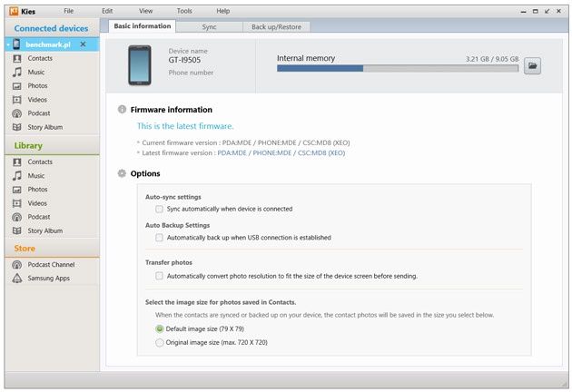This screenshot has height=392, width=572.
Task: Select Default image size (79 X 79)
Action: [x=160, y=328]
